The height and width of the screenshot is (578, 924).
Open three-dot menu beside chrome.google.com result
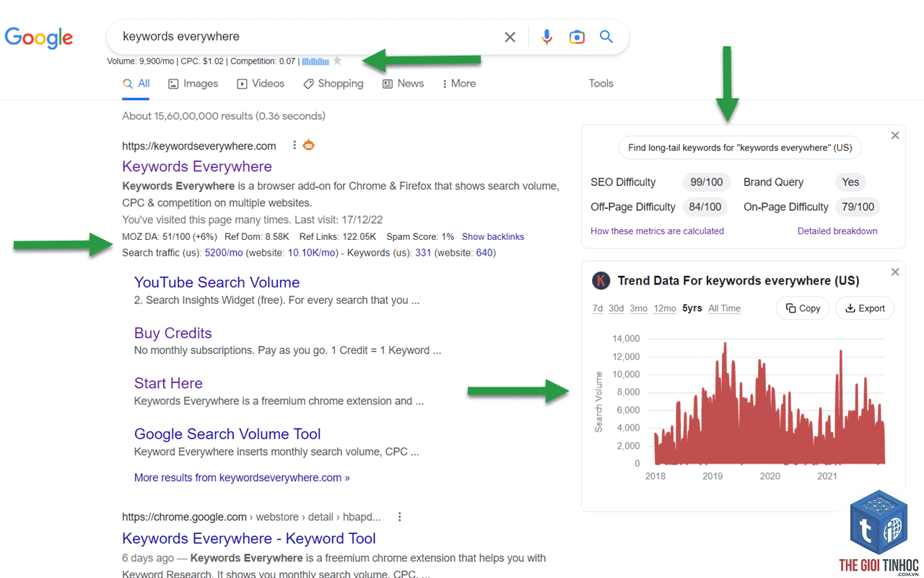[x=399, y=517]
